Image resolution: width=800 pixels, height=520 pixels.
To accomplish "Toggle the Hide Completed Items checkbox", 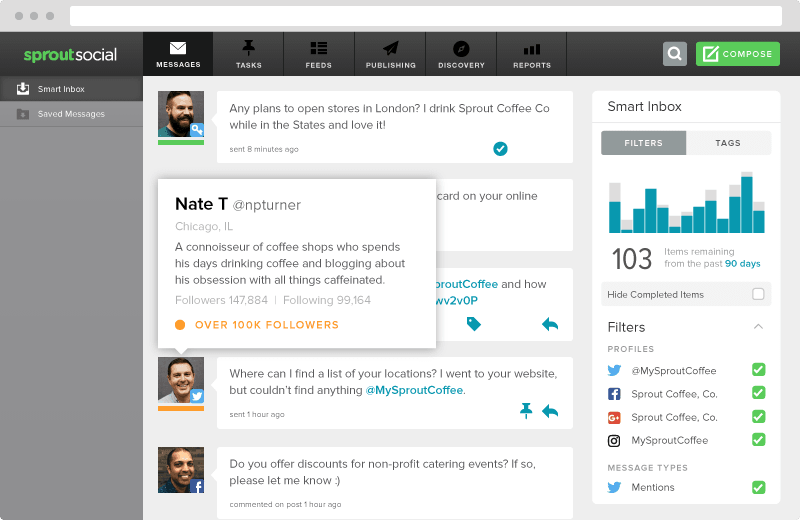I will click(x=758, y=294).
